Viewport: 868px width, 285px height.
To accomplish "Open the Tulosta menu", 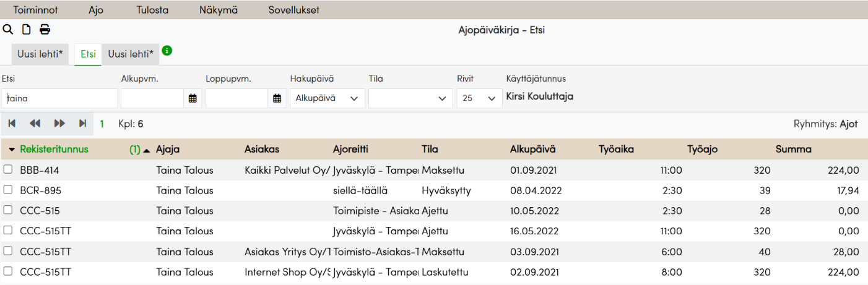I will tap(152, 10).
